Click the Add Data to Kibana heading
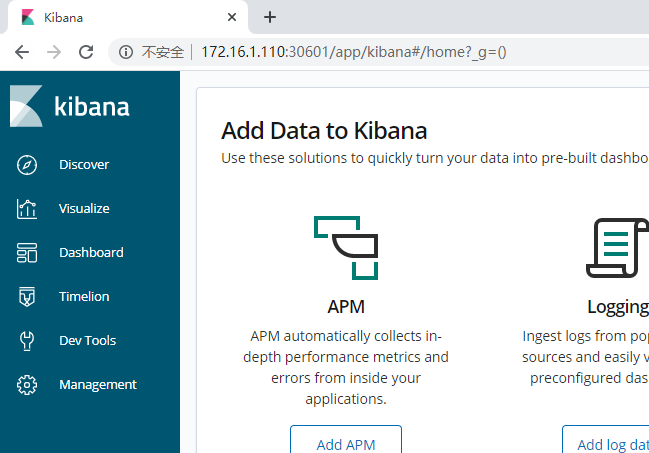The height and width of the screenshot is (453, 649). tap(324, 131)
